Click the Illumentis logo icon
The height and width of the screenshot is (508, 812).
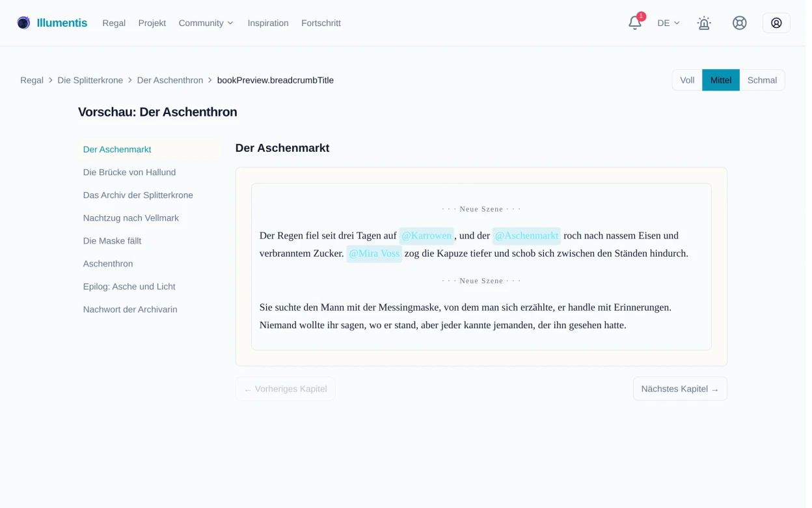coord(23,23)
